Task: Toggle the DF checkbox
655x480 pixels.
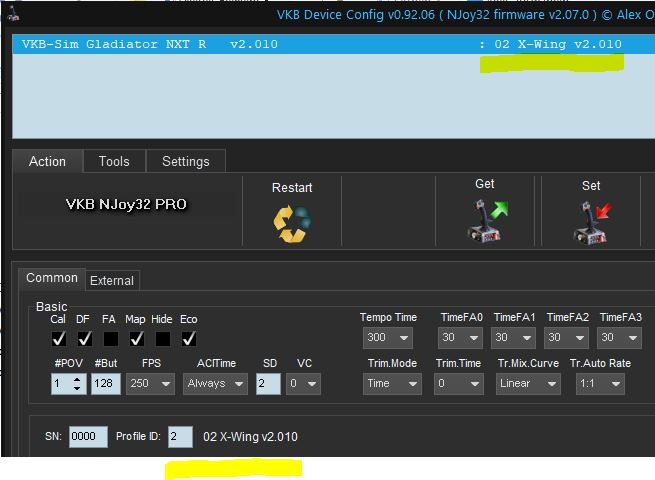Action: point(85,338)
